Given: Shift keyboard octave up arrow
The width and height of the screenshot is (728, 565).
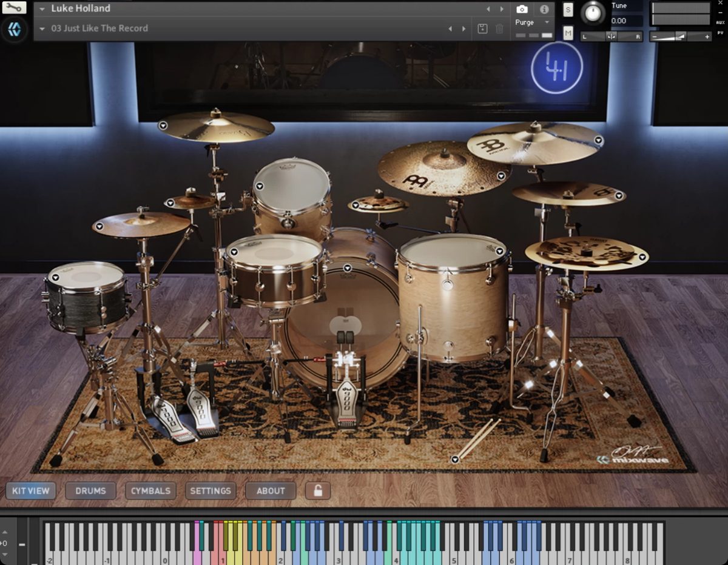Looking at the screenshot, I should click(5, 533).
